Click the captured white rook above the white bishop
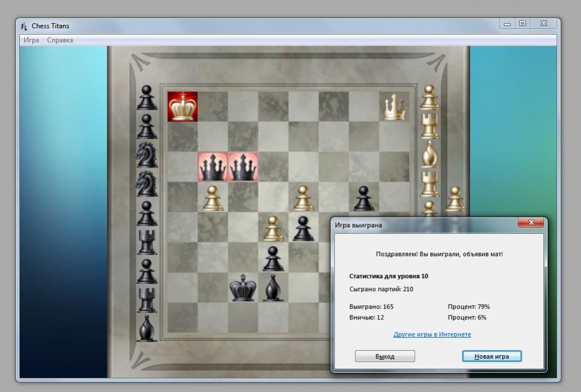Viewport: 581px width, 392px height. (x=430, y=126)
